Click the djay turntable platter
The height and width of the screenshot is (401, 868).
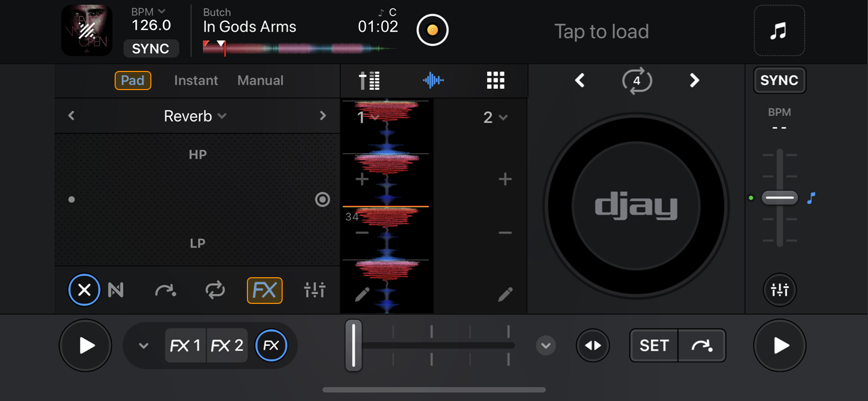pyautogui.click(x=636, y=206)
